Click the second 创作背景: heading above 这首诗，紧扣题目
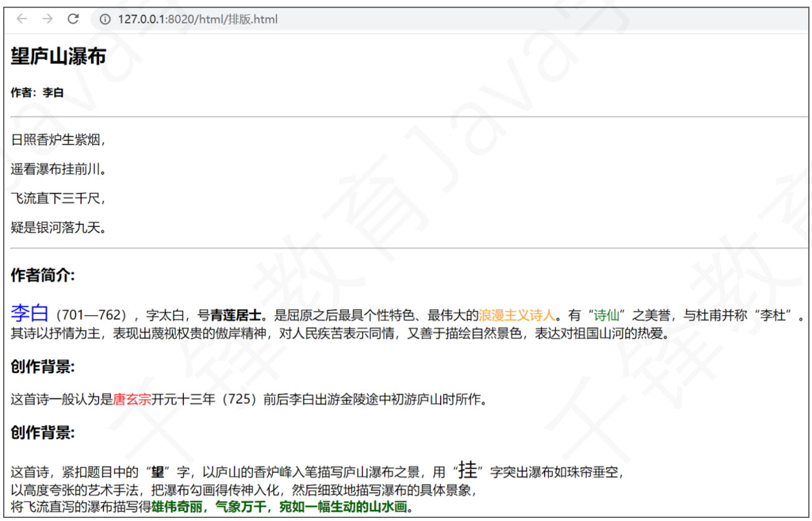The image size is (812, 521). pos(43,433)
